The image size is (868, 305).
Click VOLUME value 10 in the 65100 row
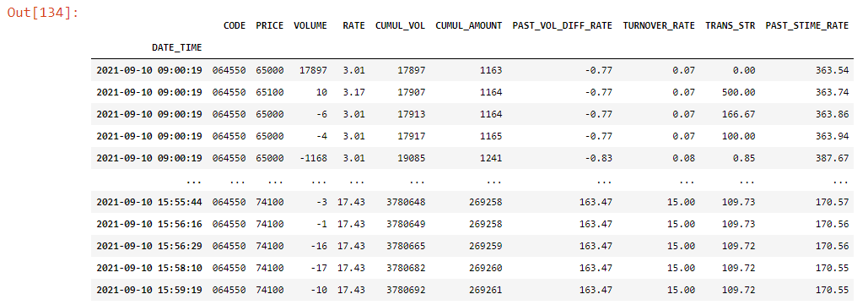321,92
